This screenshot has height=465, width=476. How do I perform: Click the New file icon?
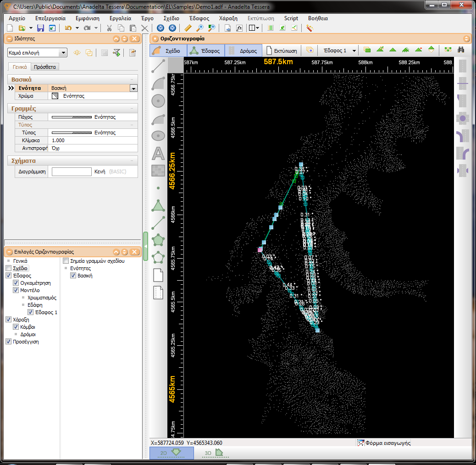[10, 28]
